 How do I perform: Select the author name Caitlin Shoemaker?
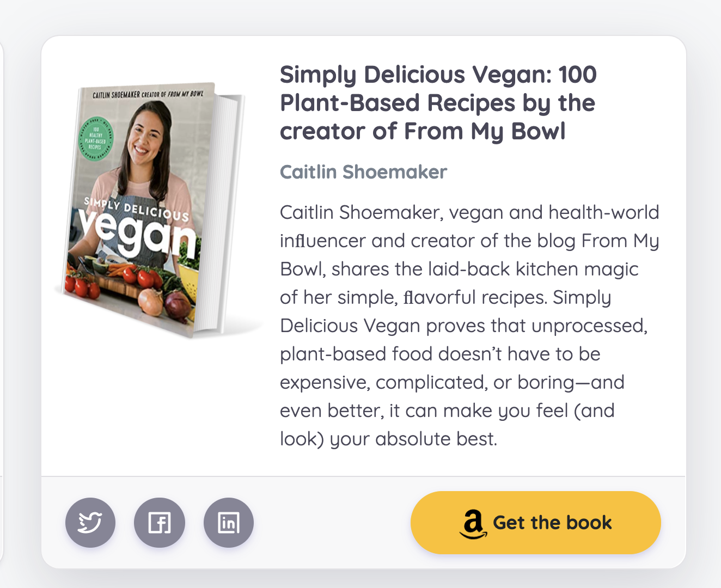click(363, 172)
